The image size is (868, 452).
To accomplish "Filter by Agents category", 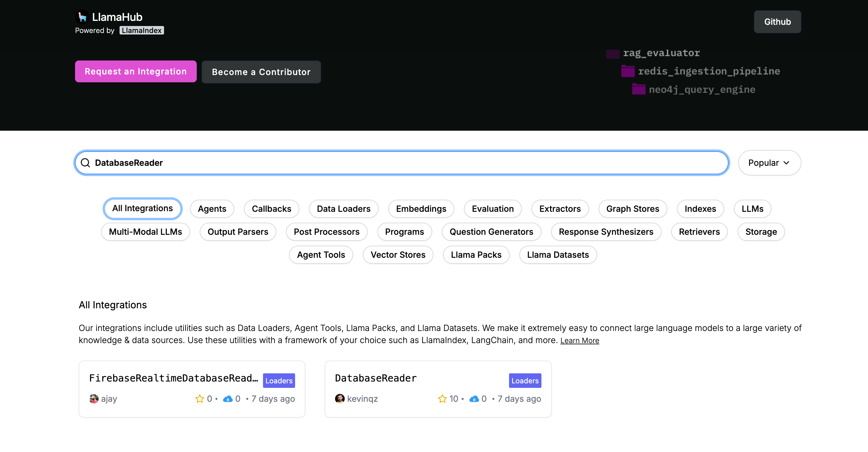I will (212, 209).
